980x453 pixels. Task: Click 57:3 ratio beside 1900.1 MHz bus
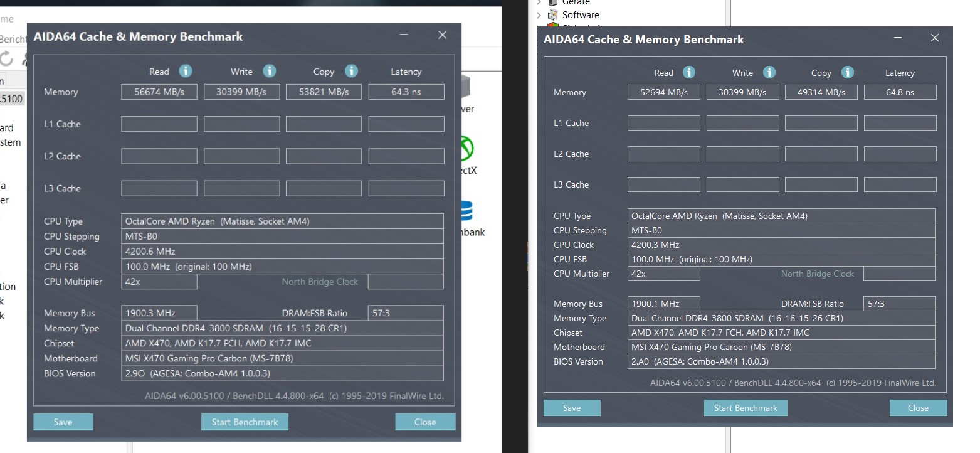900,304
